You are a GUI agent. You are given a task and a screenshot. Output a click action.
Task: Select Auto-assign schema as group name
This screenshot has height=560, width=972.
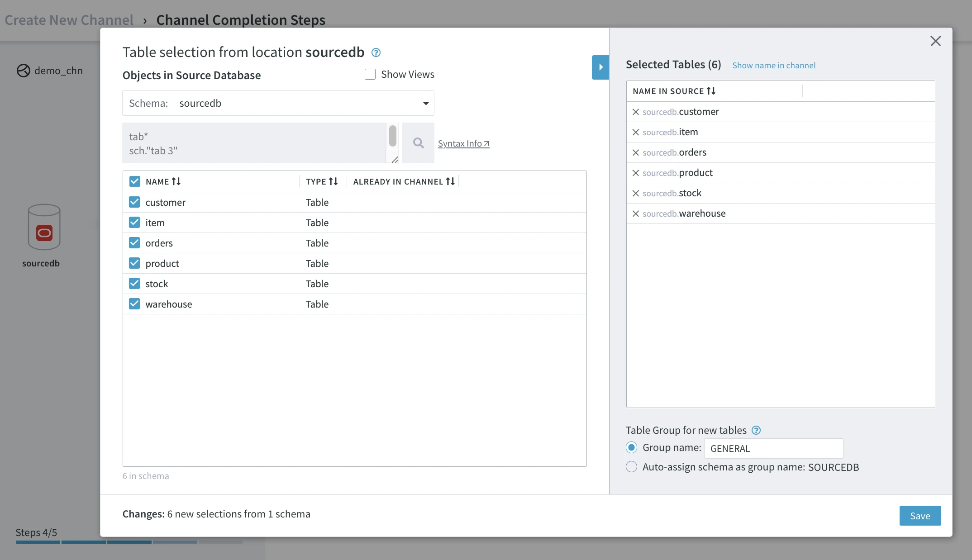[x=631, y=467]
